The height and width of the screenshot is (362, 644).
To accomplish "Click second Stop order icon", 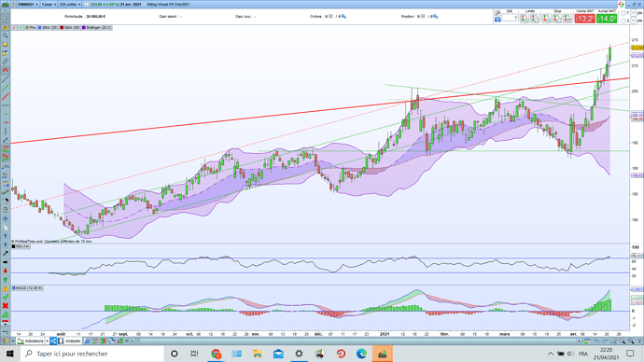I will click(x=557, y=19).
